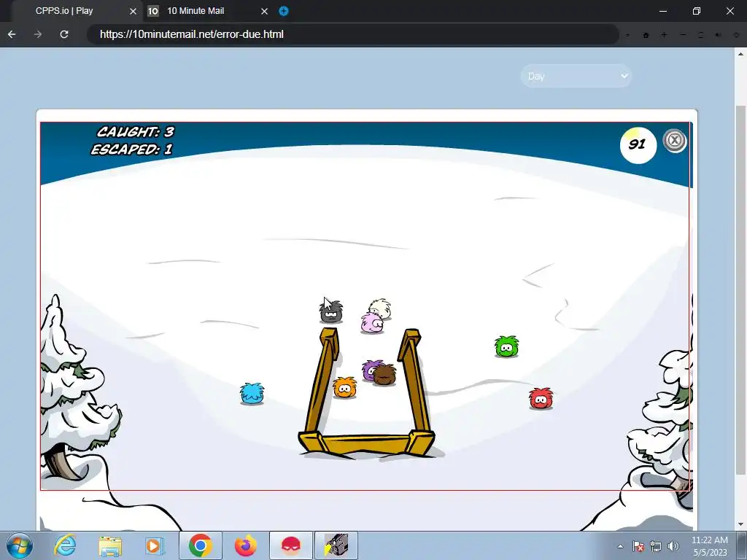This screenshot has height=560, width=747.
Task: Click the brown puffle in the pen
Action: coord(384,376)
